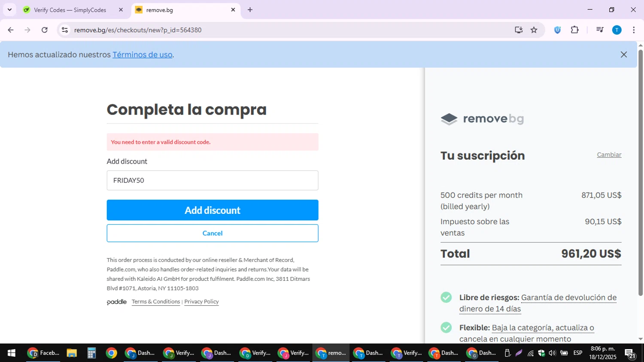Click the invalid discount code error message
Screen dimensions: 644x362
[x=213, y=142]
